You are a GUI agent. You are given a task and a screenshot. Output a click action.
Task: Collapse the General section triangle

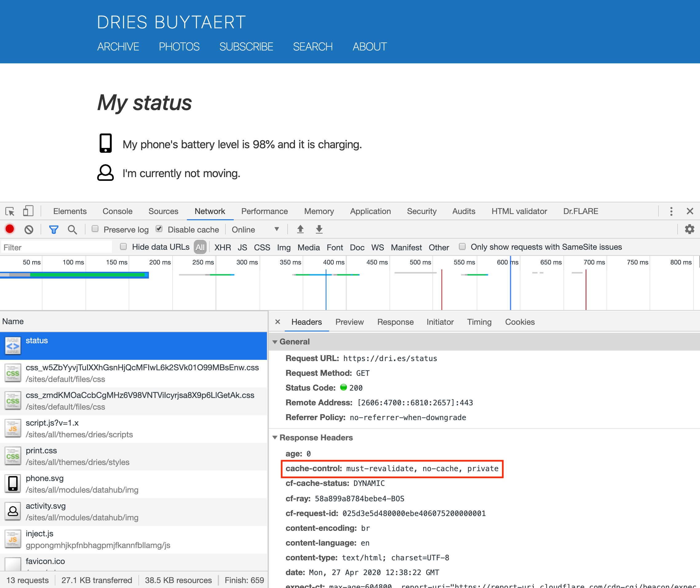tap(275, 342)
